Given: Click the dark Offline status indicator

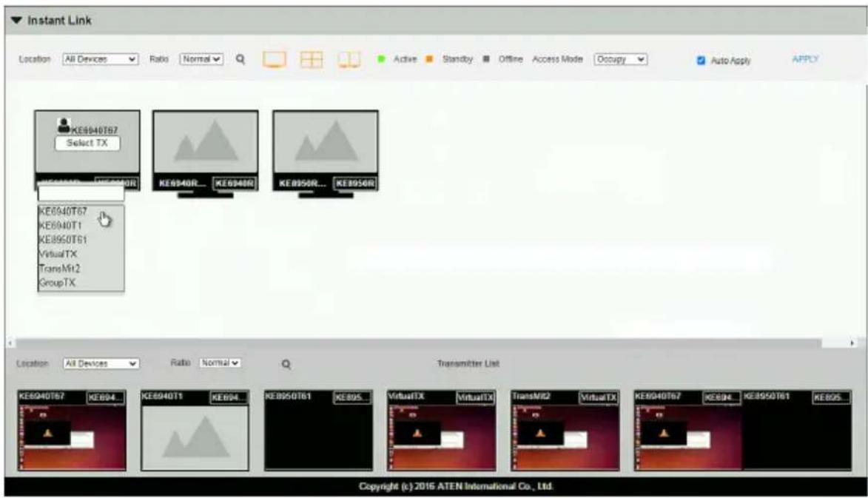Looking at the screenshot, I should tap(486, 58).
